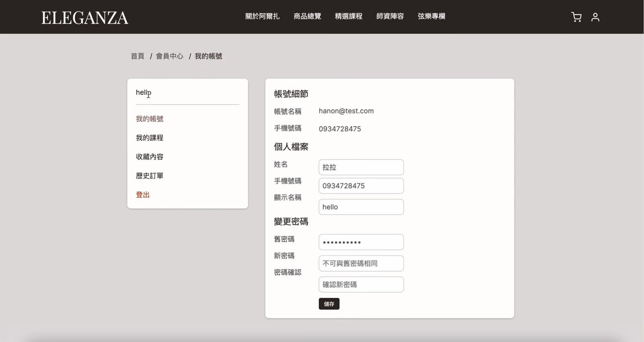Focus the 手機號碼 input field
The height and width of the screenshot is (342, 644).
pyautogui.click(x=361, y=186)
